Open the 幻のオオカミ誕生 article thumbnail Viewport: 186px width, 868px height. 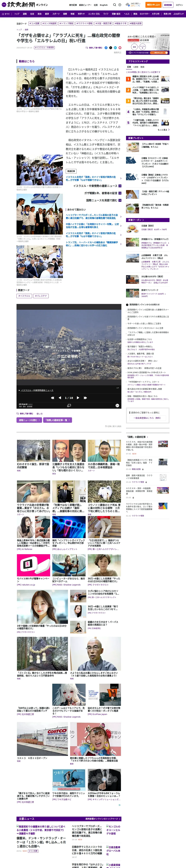(33, 450)
